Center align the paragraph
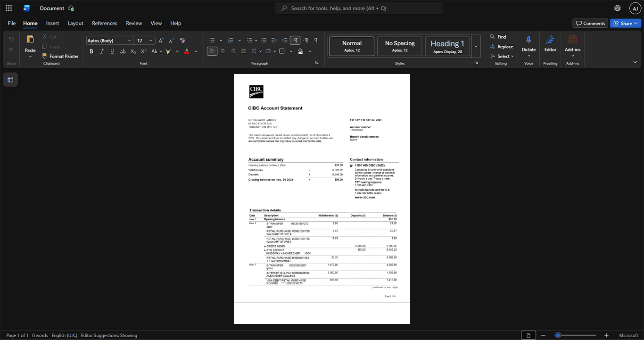 (x=223, y=51)
